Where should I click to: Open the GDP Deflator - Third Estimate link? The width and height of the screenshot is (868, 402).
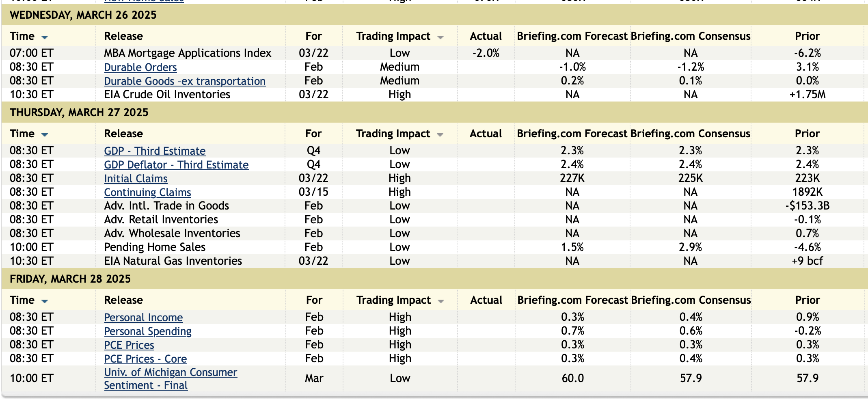point(176,165)
